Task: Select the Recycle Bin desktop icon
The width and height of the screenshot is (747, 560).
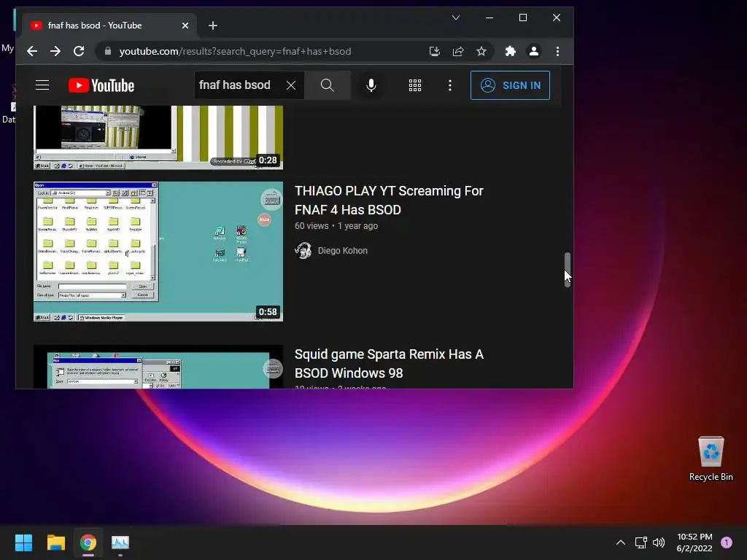Action: 711,459
